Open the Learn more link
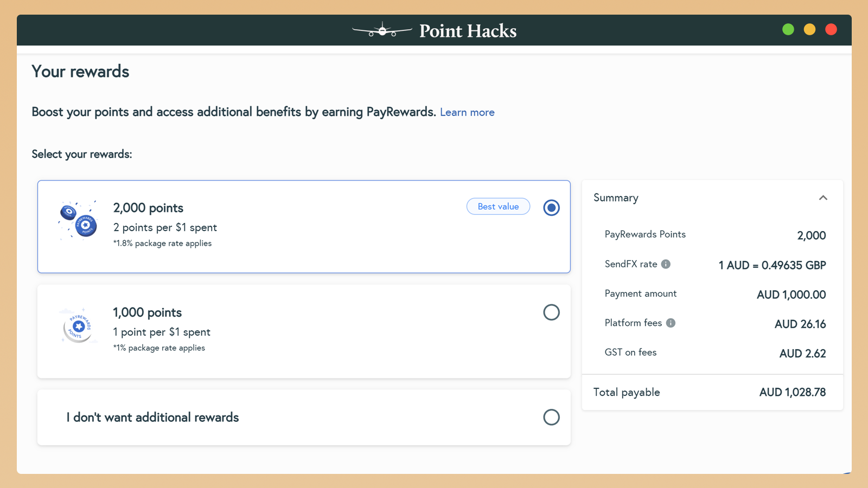Image resolution: width=868 pixels, height=488 pixels. tap(467, 112)
